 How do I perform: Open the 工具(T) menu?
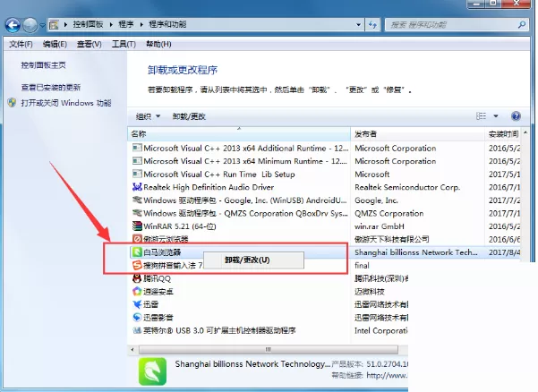[124, 44]
